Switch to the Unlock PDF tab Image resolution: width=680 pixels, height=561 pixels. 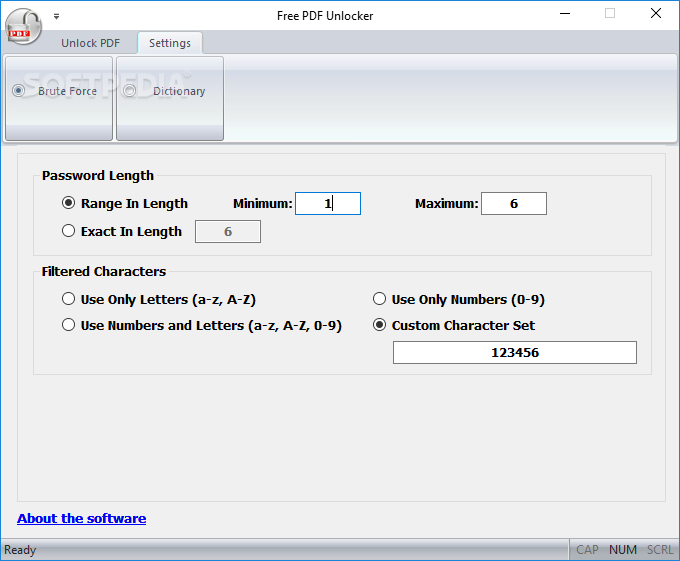click(90, 43)
